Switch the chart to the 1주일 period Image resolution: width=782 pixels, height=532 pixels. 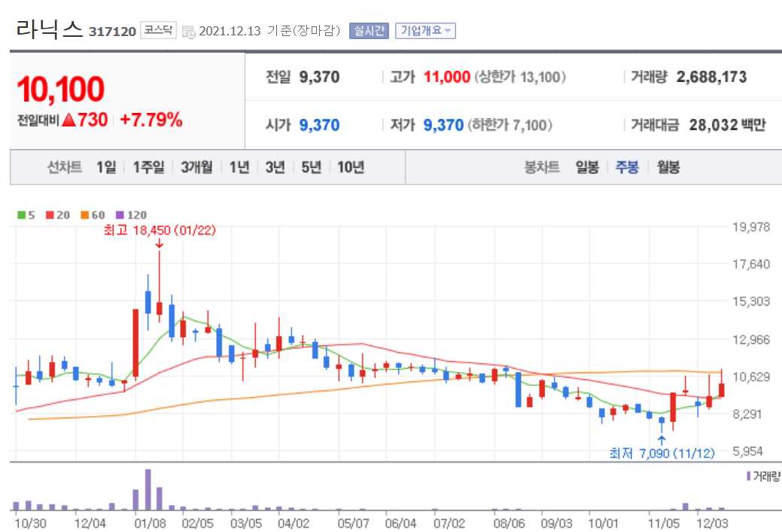pyautogui.click(x=148, y=167)
